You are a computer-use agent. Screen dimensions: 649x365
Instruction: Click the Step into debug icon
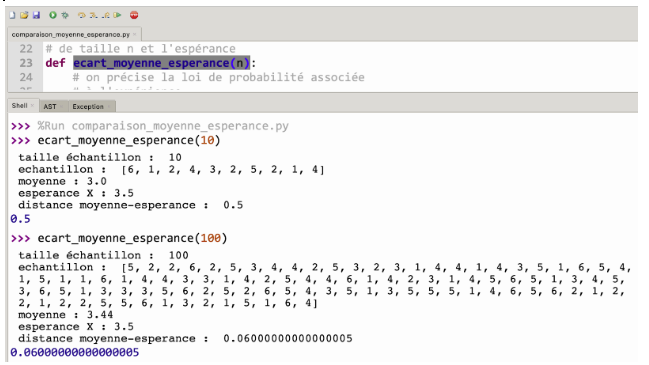94,15
